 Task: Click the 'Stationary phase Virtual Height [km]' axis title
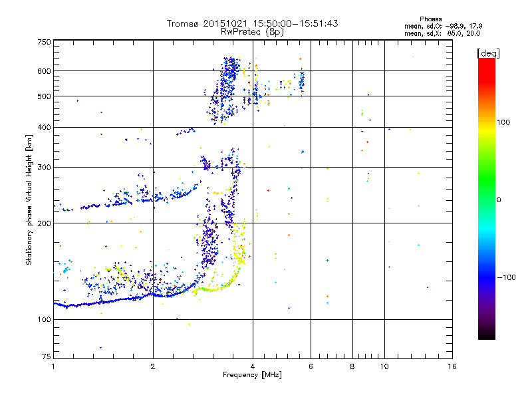pyautogui.click(x=29, y=200)
